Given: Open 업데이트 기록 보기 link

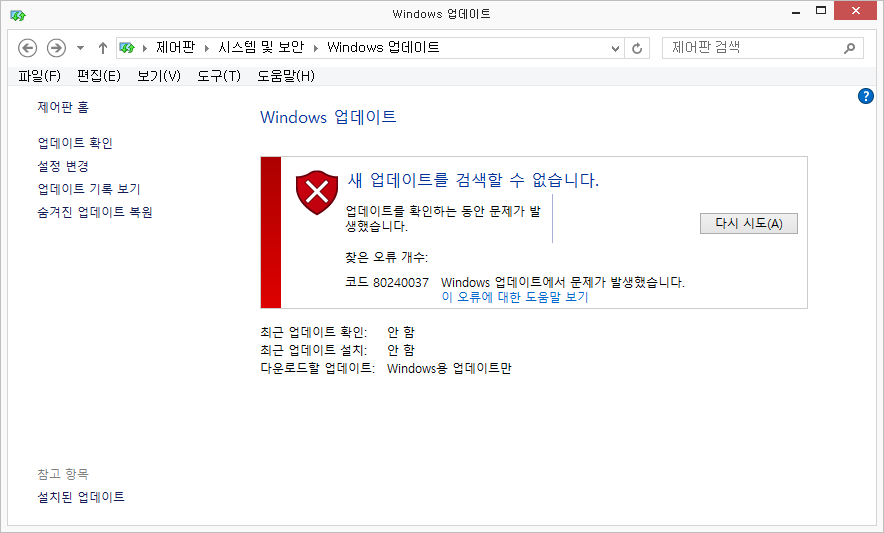Looking at the screenshot, I should pyautogui.click(x=89, y=189).
